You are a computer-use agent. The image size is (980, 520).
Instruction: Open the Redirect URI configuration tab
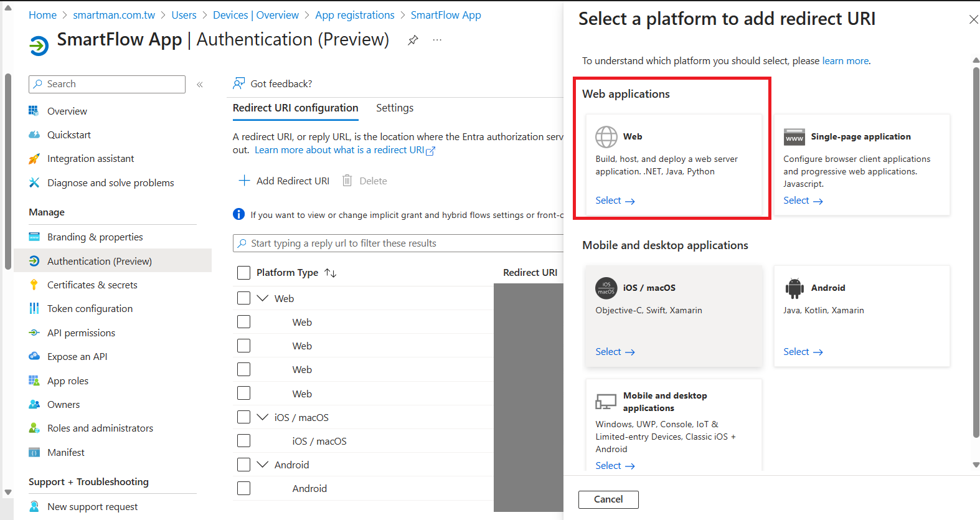(x=296, y=108)
